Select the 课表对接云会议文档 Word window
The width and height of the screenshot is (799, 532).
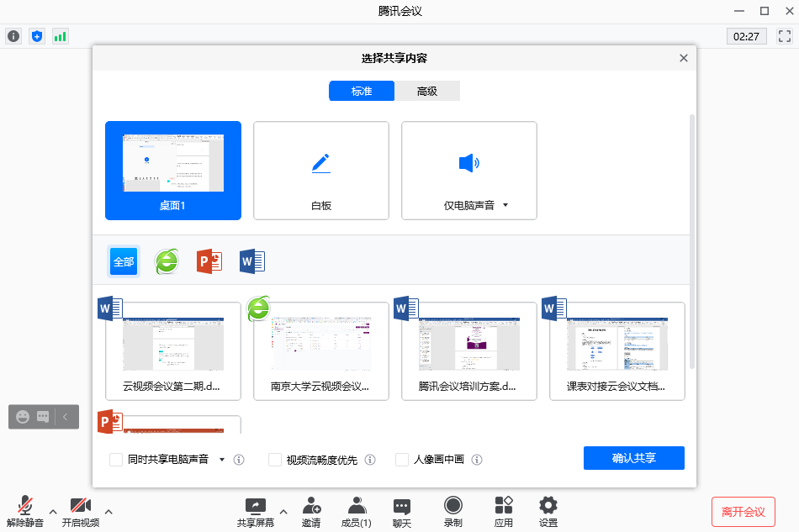point(617,351)
